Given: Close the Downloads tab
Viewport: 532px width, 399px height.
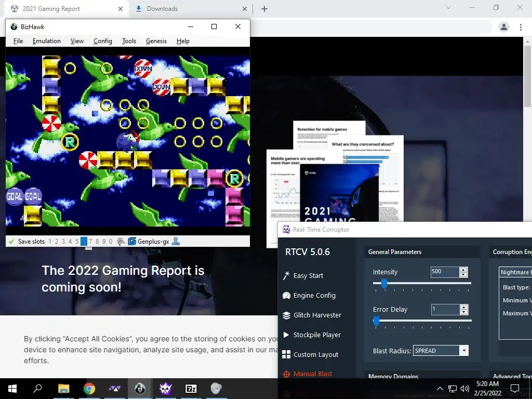Looking at the screenshot, I should [245, 9].
